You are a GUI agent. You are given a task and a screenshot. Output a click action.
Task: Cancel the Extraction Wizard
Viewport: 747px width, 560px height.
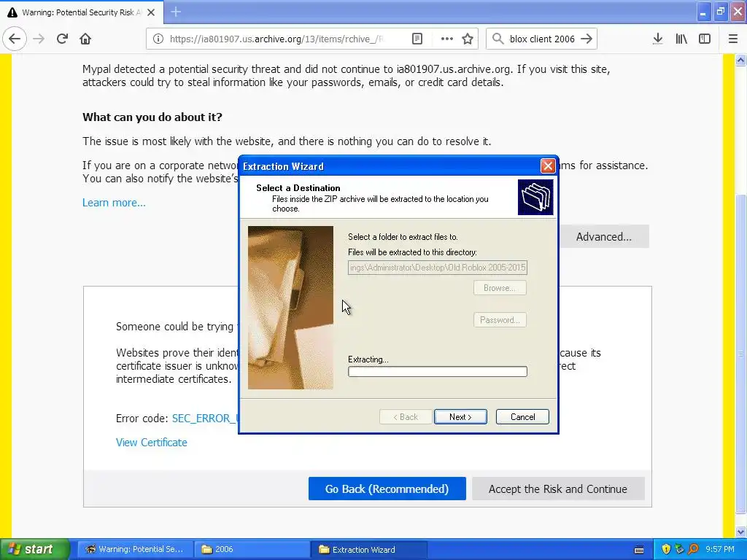522,416
